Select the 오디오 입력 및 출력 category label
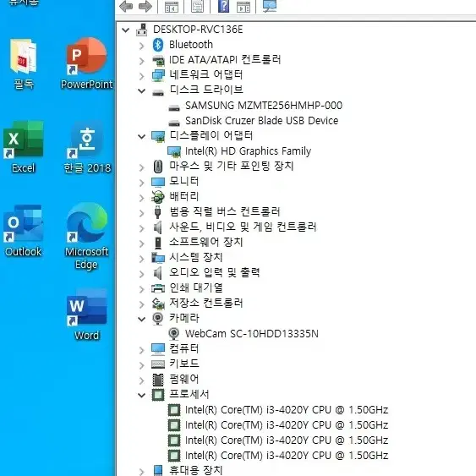 tap(215, 272)
